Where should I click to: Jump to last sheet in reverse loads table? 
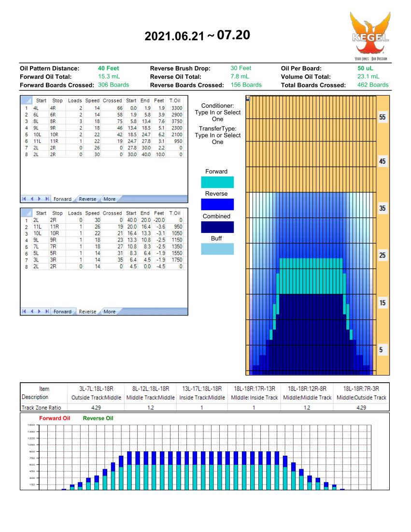[47, 312]
